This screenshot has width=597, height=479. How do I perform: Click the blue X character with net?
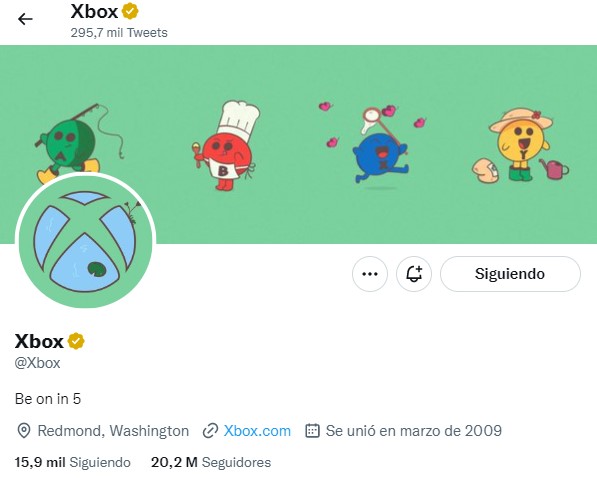point(381,147)
